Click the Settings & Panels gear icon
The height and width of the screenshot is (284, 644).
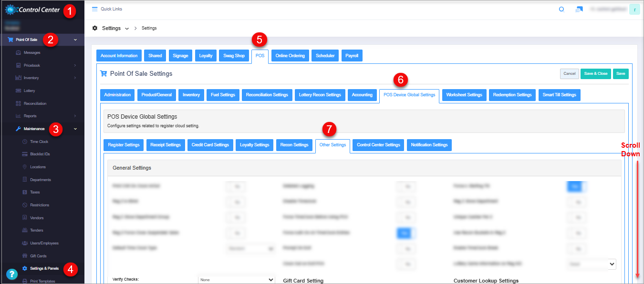[25, 268]
